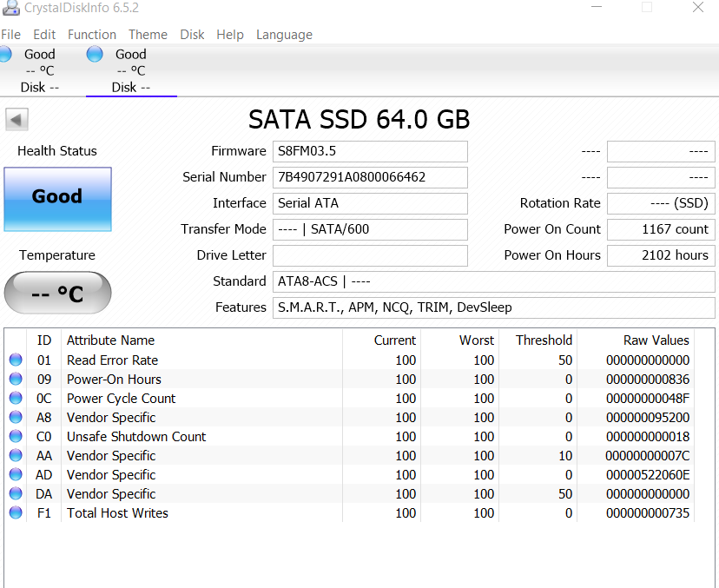719x588 pixels.
Task: Click threshold value 10 in AA row
Action: pos(565,456)
